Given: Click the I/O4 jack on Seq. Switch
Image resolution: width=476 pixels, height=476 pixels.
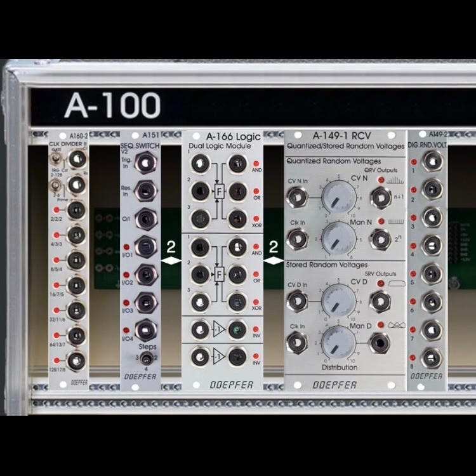Looking at the screenshot, I should (x=146, y=330).
